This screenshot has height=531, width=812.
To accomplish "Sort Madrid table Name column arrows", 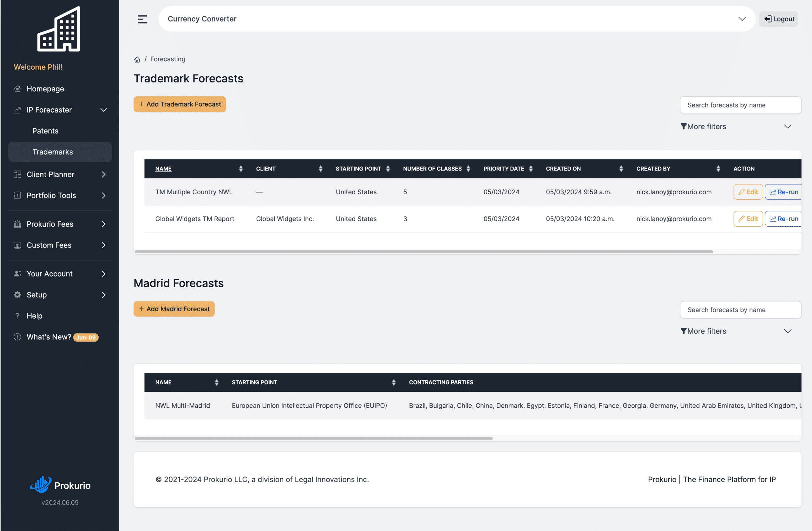I will click(x=217, y=382).
